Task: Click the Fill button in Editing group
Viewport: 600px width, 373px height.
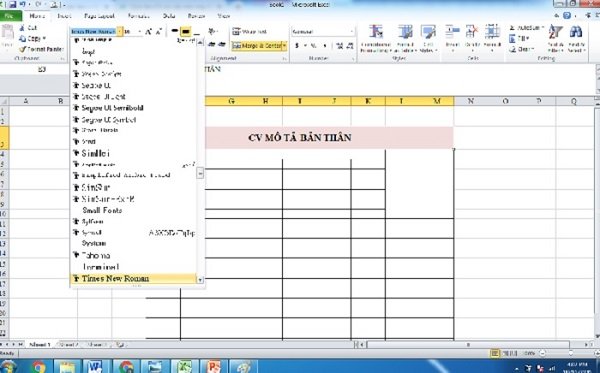Action: click(518, 39)
